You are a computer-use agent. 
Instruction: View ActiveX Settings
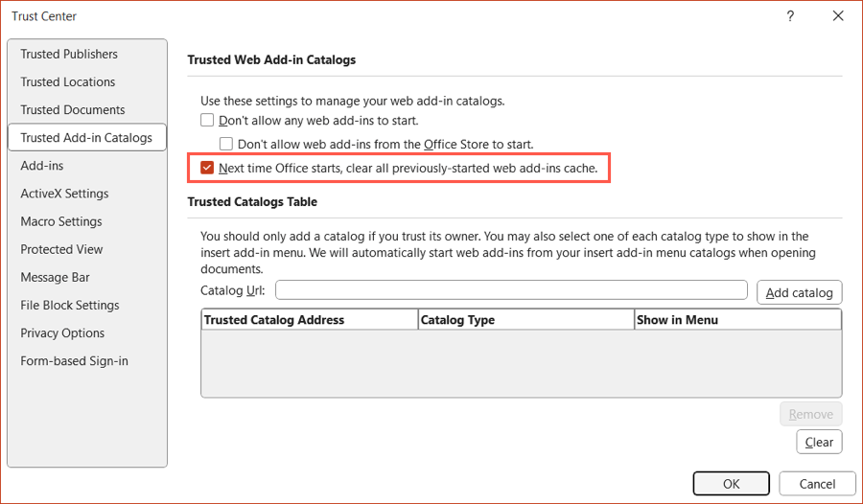click(x=64, y=194)
